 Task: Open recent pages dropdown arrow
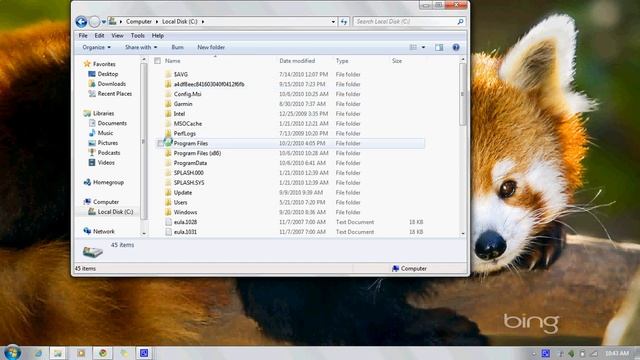pos(104,22)
